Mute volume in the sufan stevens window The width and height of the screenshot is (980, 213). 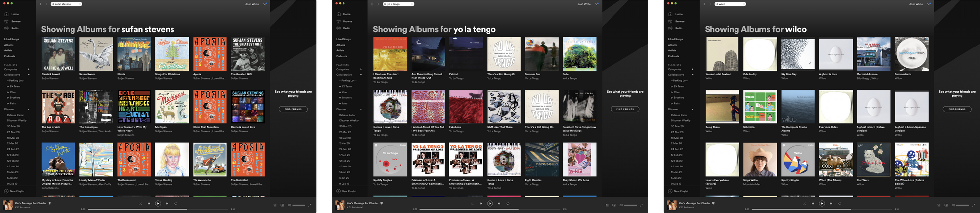289,205
